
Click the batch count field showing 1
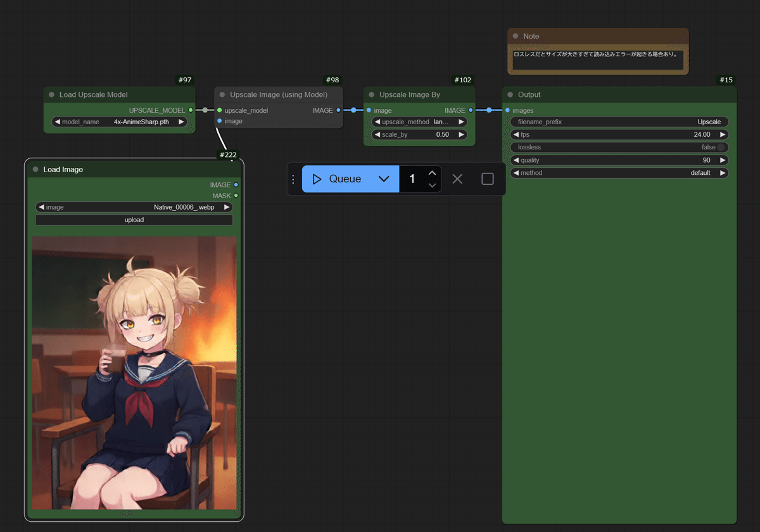click(412, 179)
